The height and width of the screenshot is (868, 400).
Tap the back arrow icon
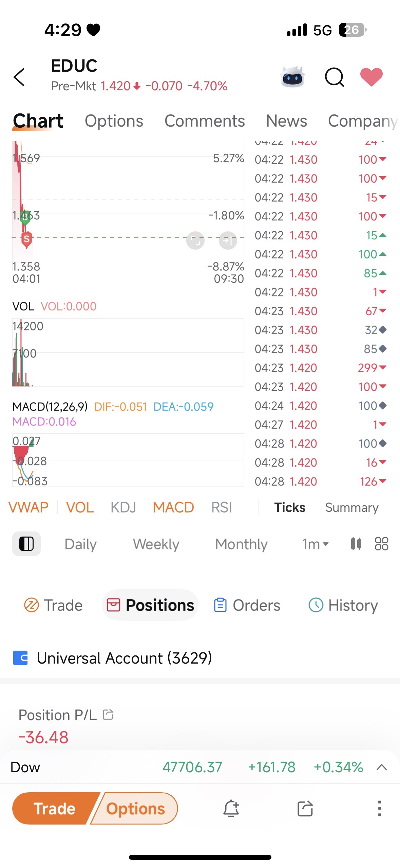point(19,77)
